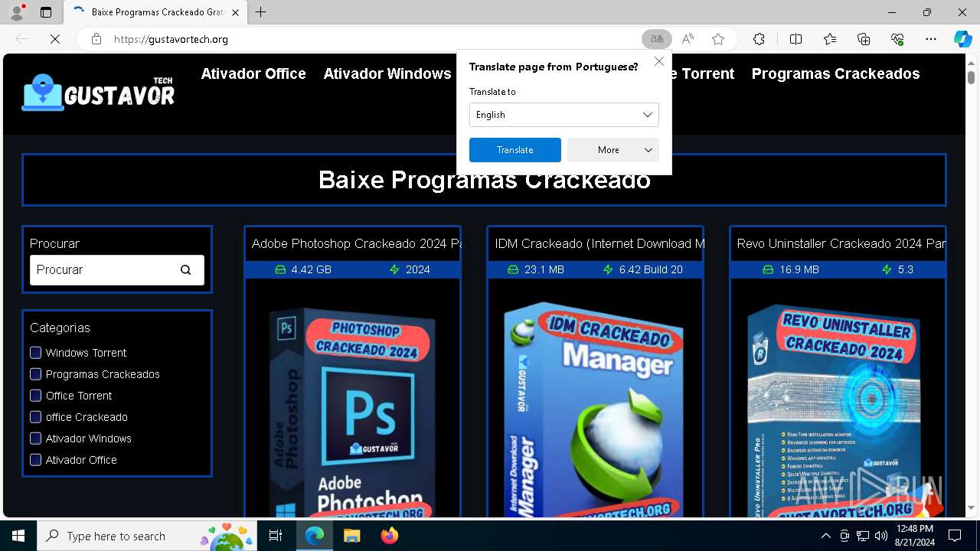Viewport: 980px width, 551px height.
Task: Check the Programas Crackeados category
Action: click(x=35, y=373)
